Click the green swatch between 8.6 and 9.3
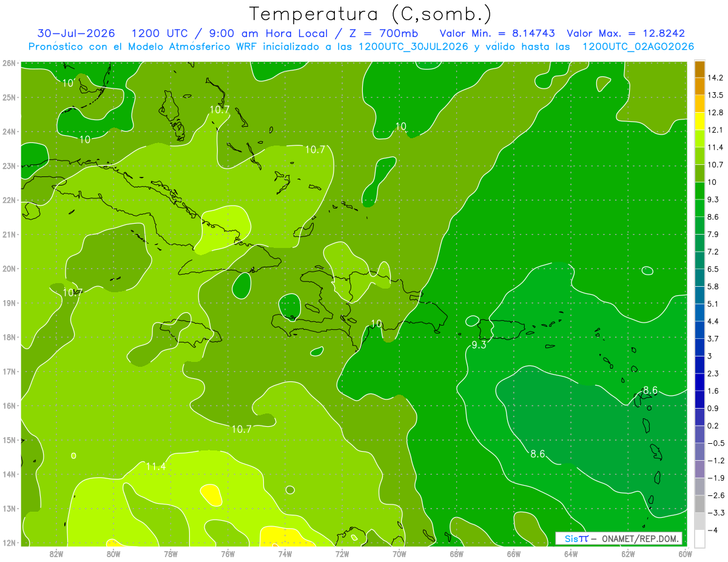This screenshot has width=728, height=562. (699, 208)
